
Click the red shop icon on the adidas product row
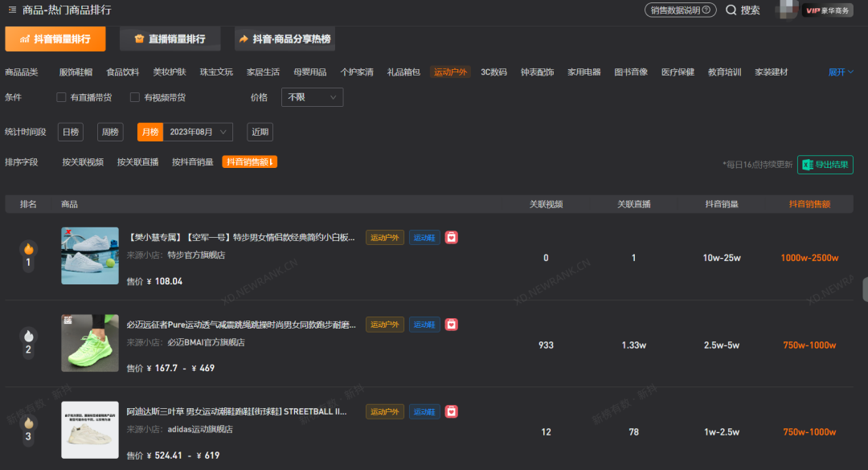click(452, 411)
